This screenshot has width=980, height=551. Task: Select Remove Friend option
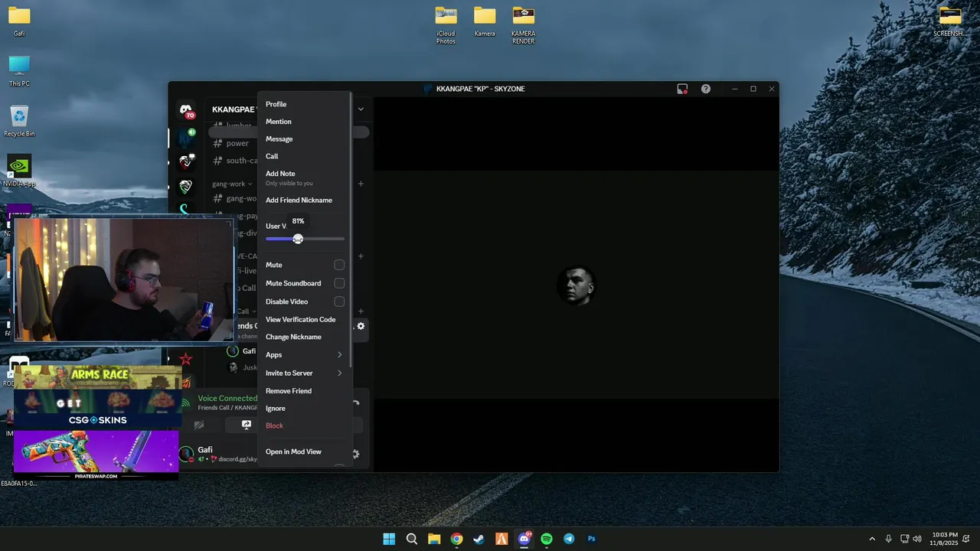[305, 391]
